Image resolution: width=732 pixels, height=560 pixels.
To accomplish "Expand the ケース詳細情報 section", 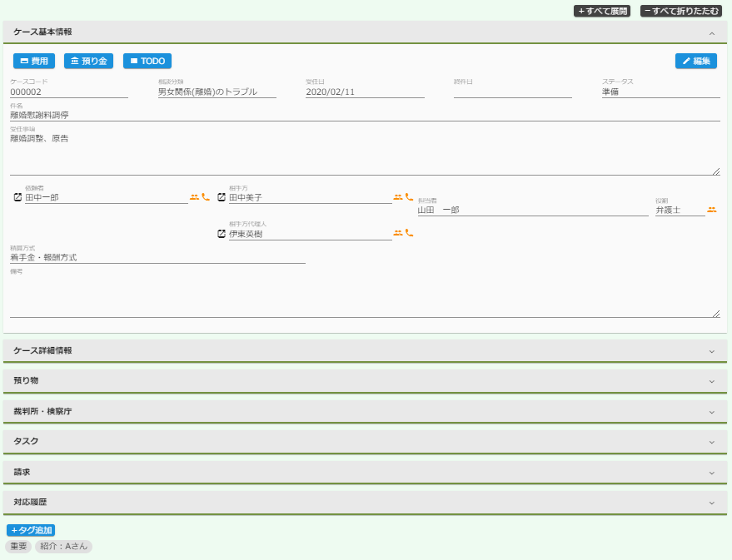I will coord(712,351).
